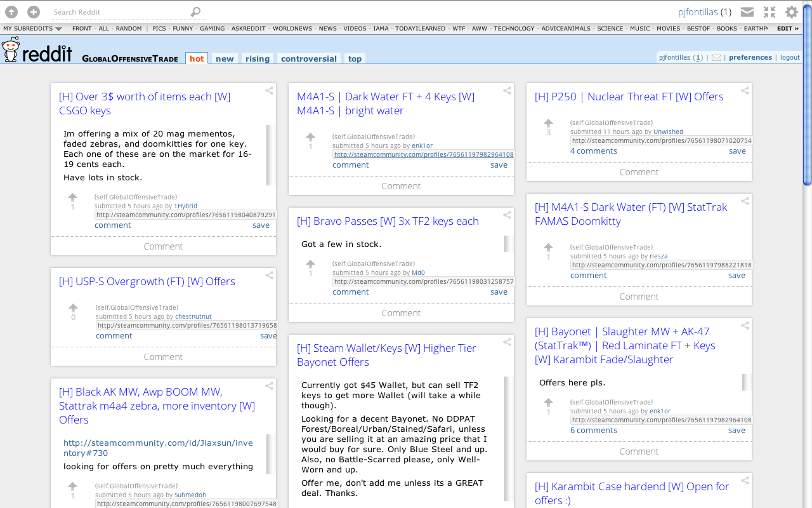
Task: Open the mail envelope icon in top bar
Action: pos(747,11)
